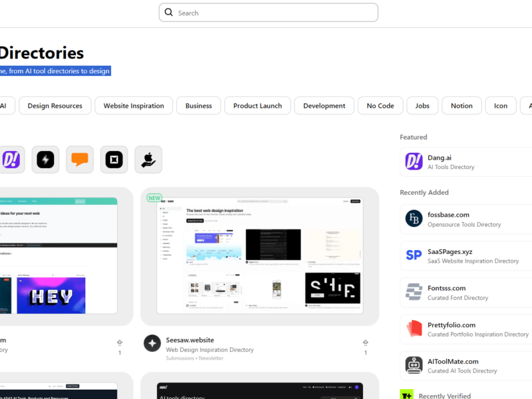Select the orange chat bubble icon
The width and height of the screenshot is (532, 399).
click(x=80, y=160)
